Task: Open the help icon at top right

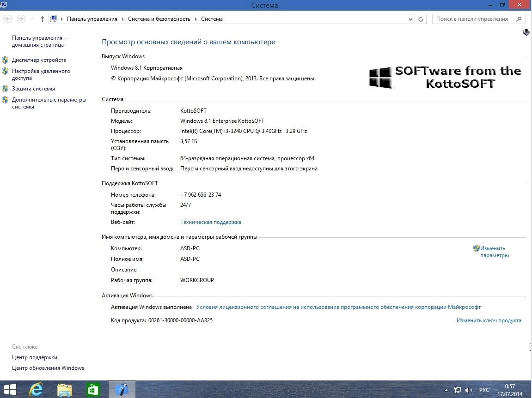Action: [526, 32]
